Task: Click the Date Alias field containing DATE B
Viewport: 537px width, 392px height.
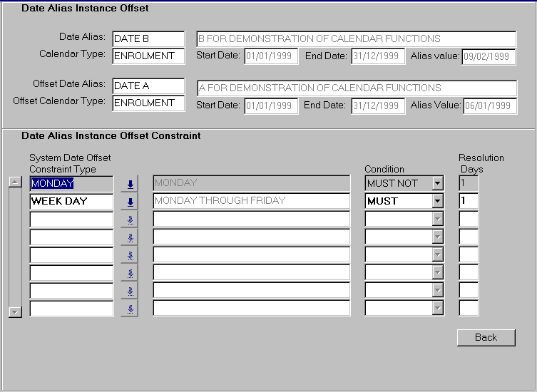Action: pos(148,38)
